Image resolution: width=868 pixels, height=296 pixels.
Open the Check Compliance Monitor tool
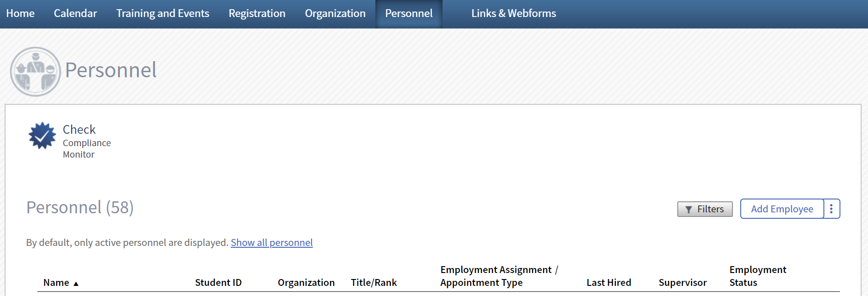[x=79, y=129]
